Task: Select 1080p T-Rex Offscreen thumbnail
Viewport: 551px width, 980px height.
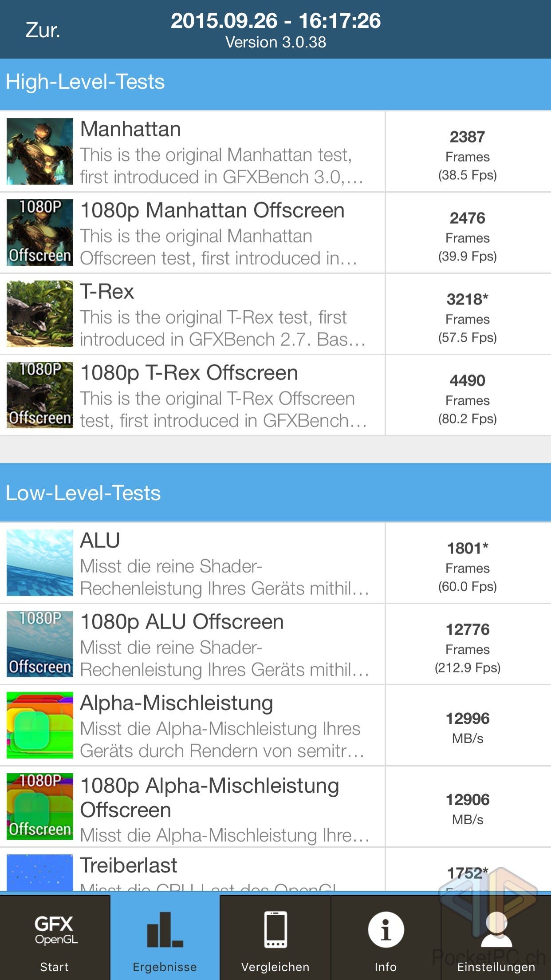Action: tap(40, 395)
